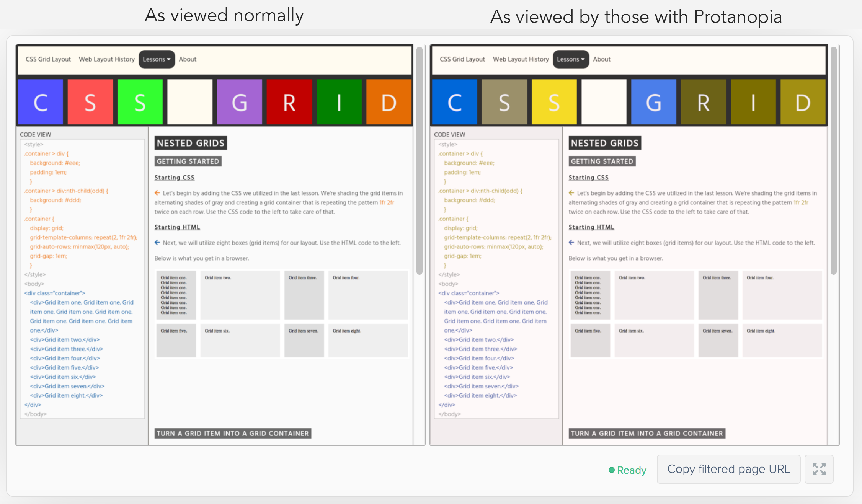Image resolution: width=862 pixels, height=504 pixels.
Task: Click the orange arrow beside Starting CSS paragraph
Action: [x=157, y=193]
